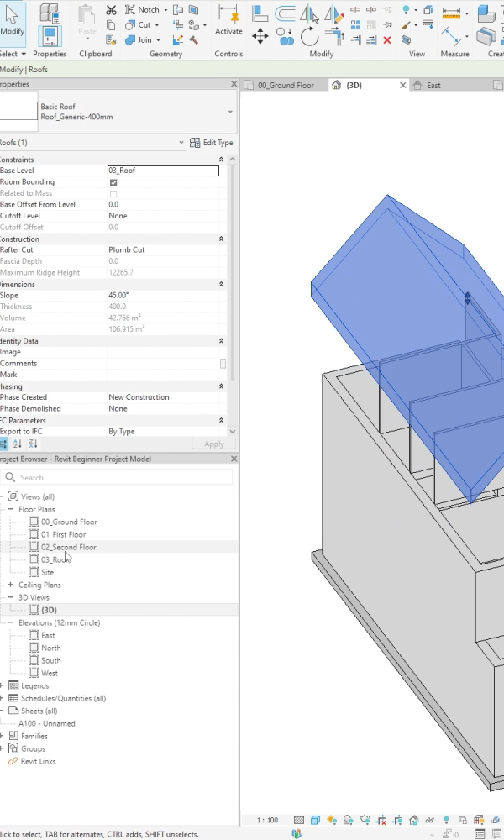Click the Edit Type button
The image size is (504, 840).
click(x=212, y=143)
